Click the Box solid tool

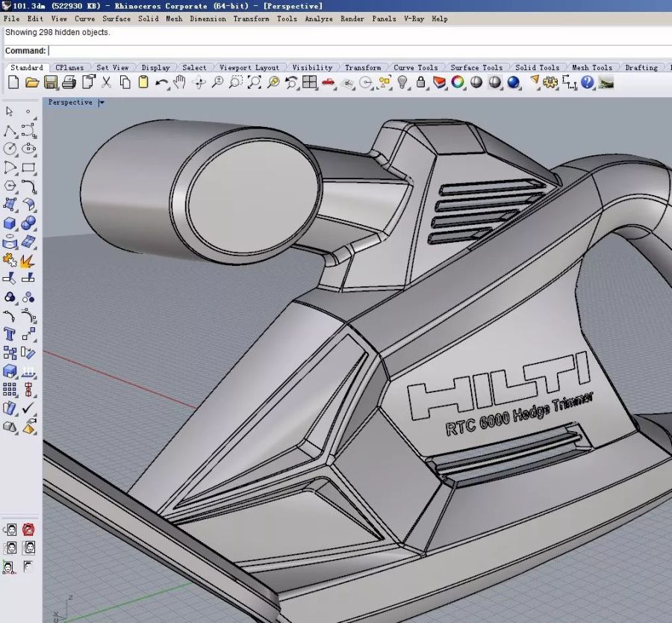10,223
